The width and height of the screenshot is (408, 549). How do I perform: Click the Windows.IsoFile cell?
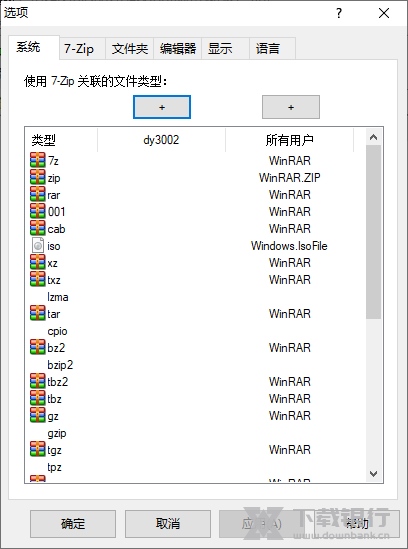(x=289, y=246)
